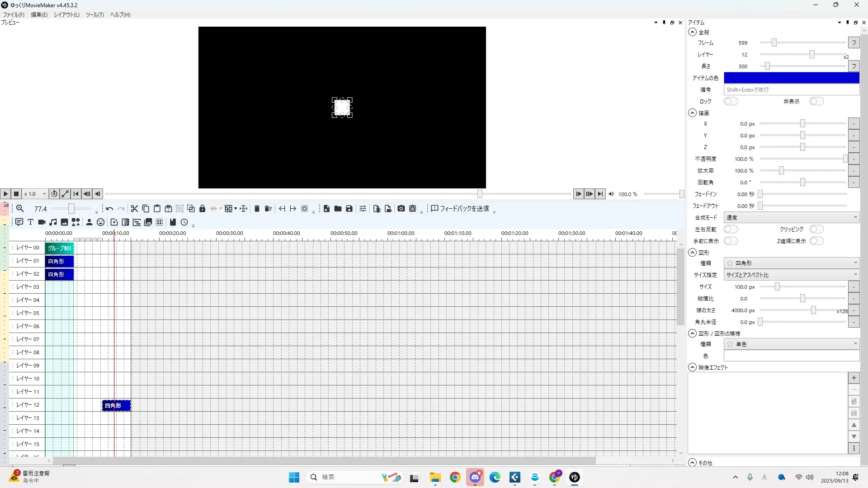
Task: Open the サイズ指定 dropdown
Action: [791, 275]
